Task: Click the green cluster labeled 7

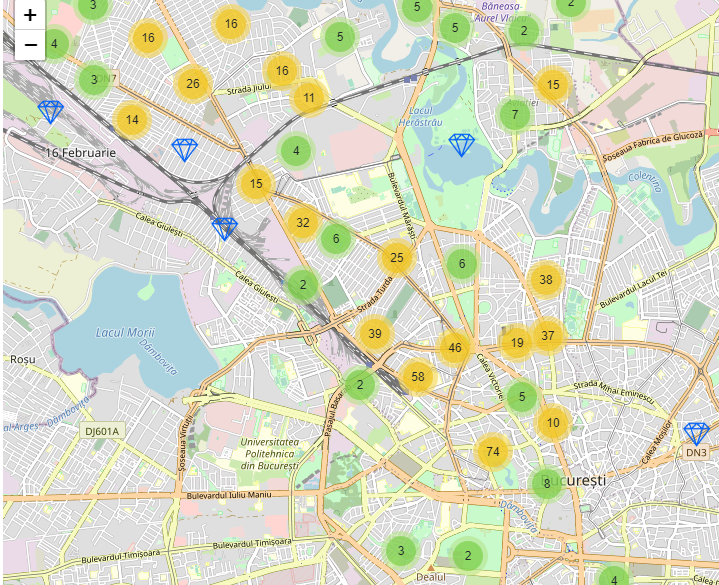Action: [515, 114]
